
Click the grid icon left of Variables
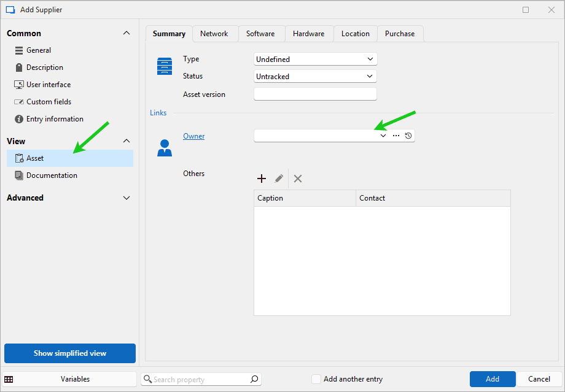[9, 379]
